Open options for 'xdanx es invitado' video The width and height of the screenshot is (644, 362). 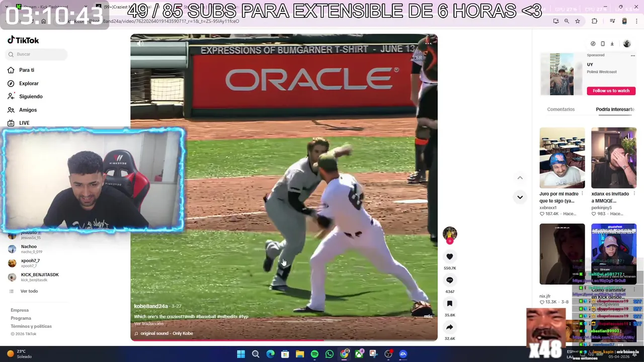(x=634, y=194)
